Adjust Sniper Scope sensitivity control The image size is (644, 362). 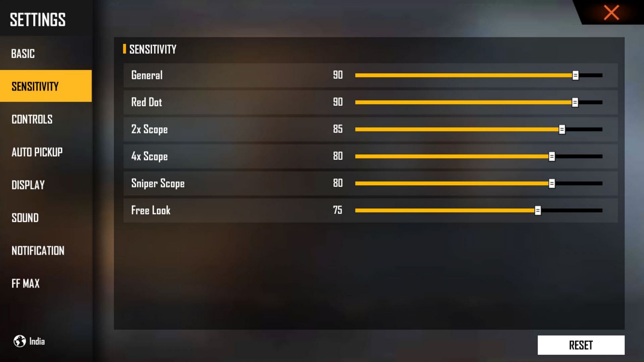(x=552, y=183)
